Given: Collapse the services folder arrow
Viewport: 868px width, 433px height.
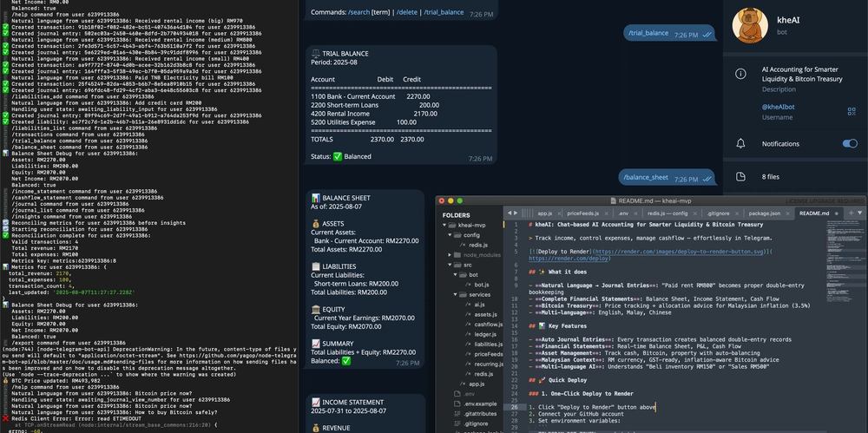Looking at the screenshot, I should click(x=456, y=294).
